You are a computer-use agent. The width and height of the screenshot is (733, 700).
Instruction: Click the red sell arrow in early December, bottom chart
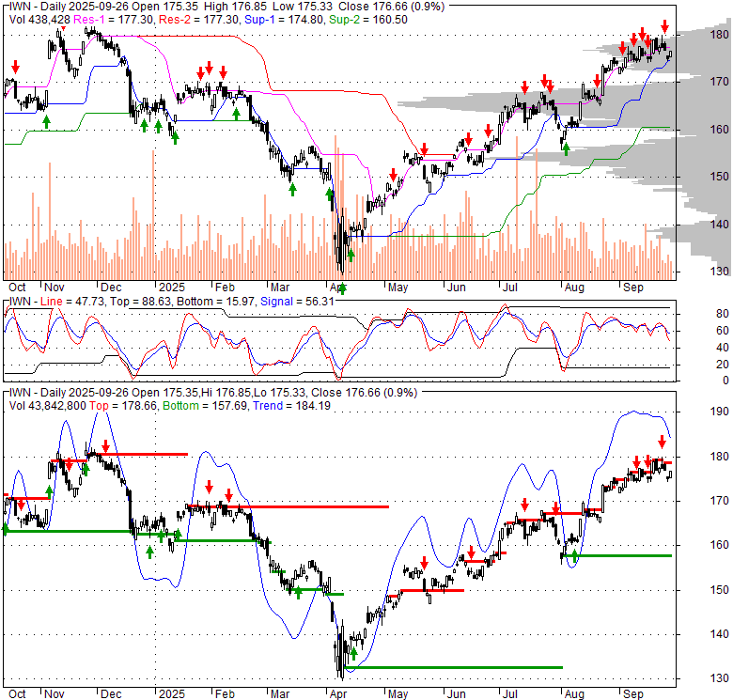point(105,445)
